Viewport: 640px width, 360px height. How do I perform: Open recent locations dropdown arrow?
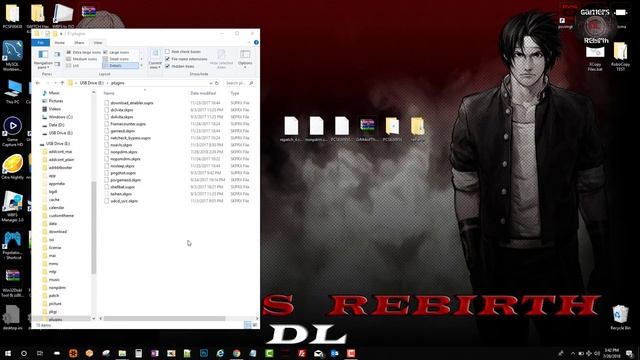point(56,83)
